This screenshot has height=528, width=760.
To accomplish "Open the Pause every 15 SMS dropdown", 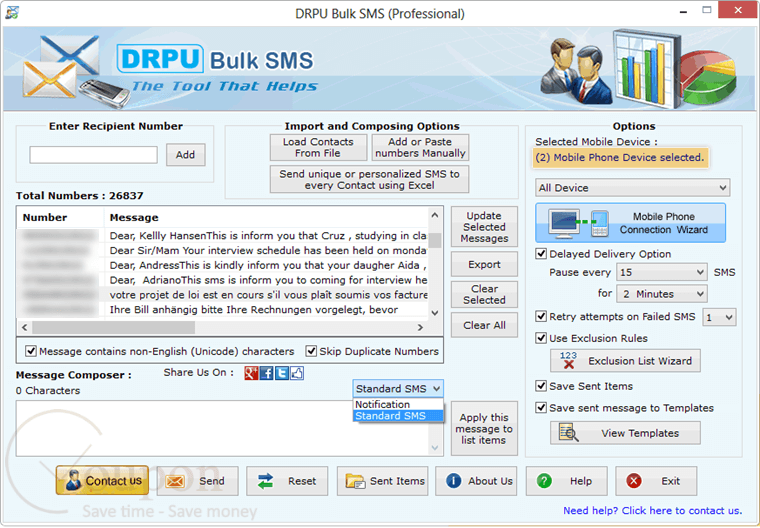I will tap(662, 272).
